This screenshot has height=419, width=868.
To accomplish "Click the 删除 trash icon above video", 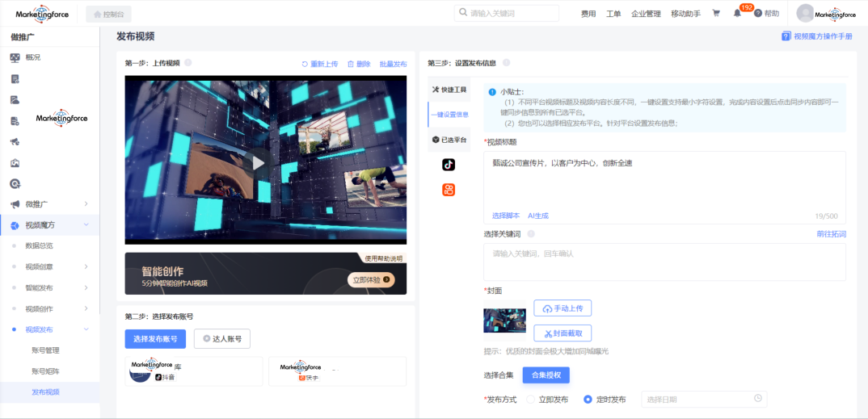I will (351, 64).
